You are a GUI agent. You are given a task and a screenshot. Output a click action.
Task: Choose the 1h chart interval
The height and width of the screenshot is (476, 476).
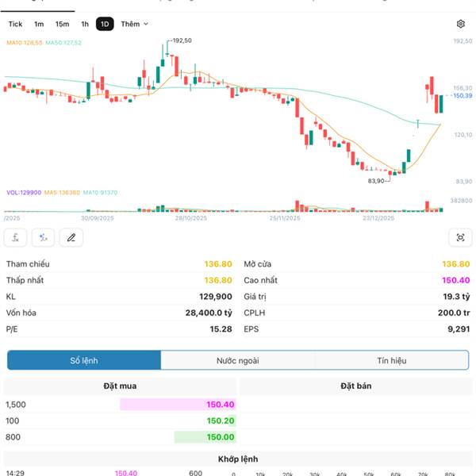(x=85, y=25)
